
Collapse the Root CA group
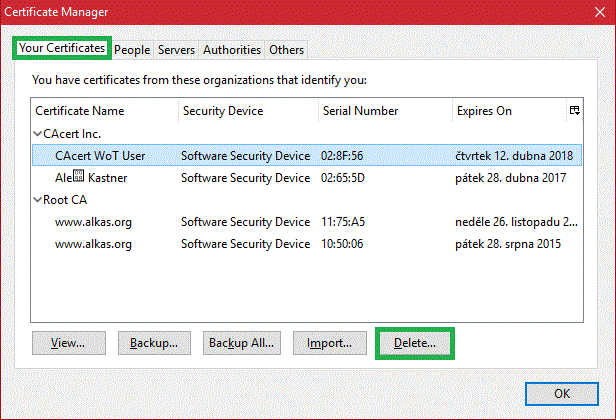38,199
